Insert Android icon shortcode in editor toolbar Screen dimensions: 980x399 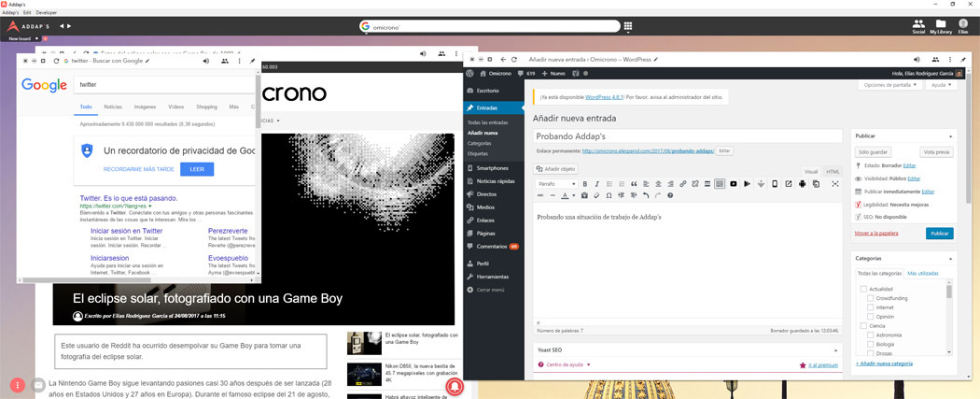pyautogui.click(x=803, y=184)
